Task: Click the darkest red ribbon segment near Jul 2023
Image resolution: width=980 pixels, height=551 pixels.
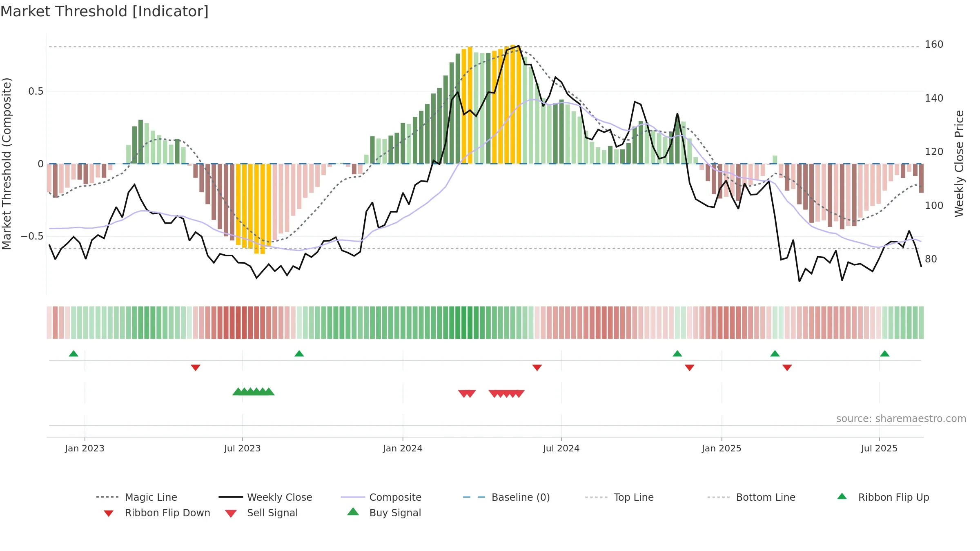Action: [x=244, y=322]
